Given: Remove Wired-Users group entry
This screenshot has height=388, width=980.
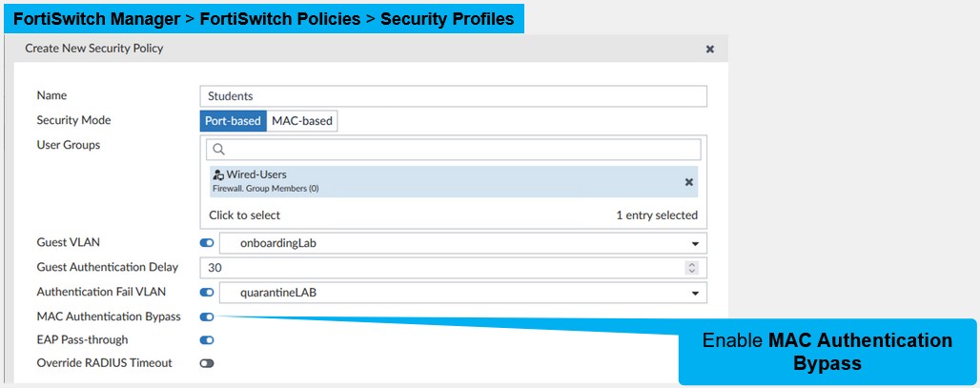Looking at the screenshot, I should (x=688, y=182).
